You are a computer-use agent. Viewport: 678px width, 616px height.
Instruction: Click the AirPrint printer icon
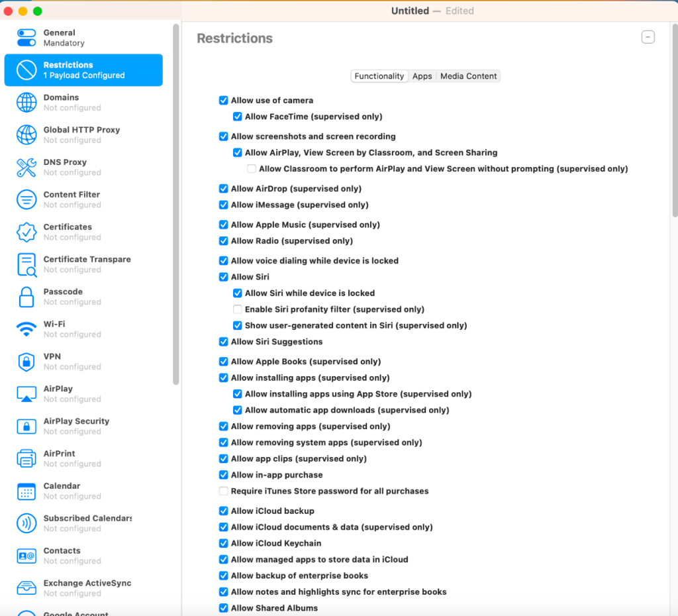tap(26, 458)
